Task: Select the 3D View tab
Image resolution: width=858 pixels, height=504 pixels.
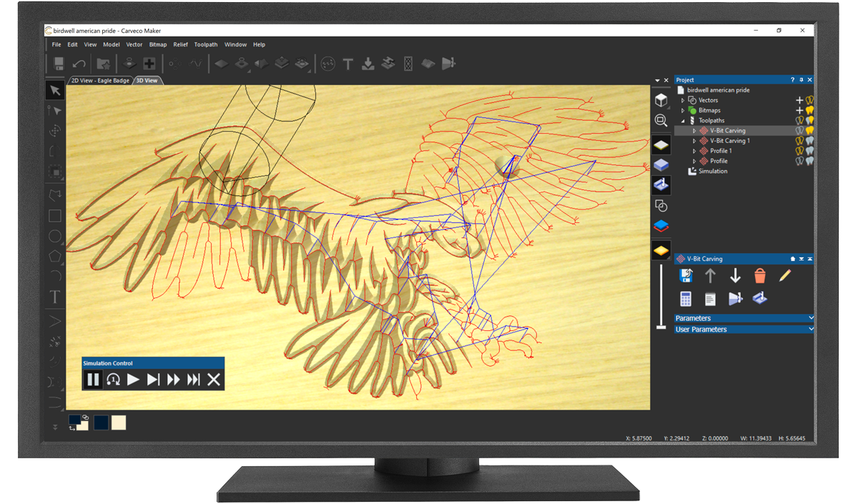Action: pos(147,81)
